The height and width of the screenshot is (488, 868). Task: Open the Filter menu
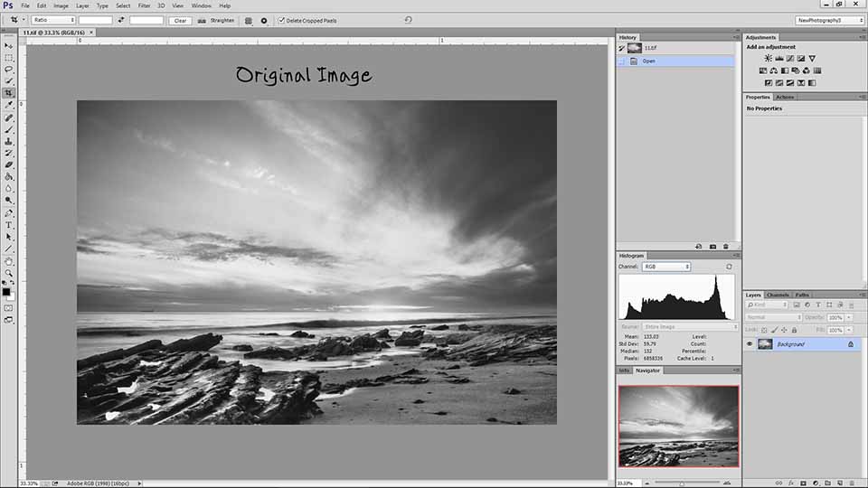click(145, 5)
